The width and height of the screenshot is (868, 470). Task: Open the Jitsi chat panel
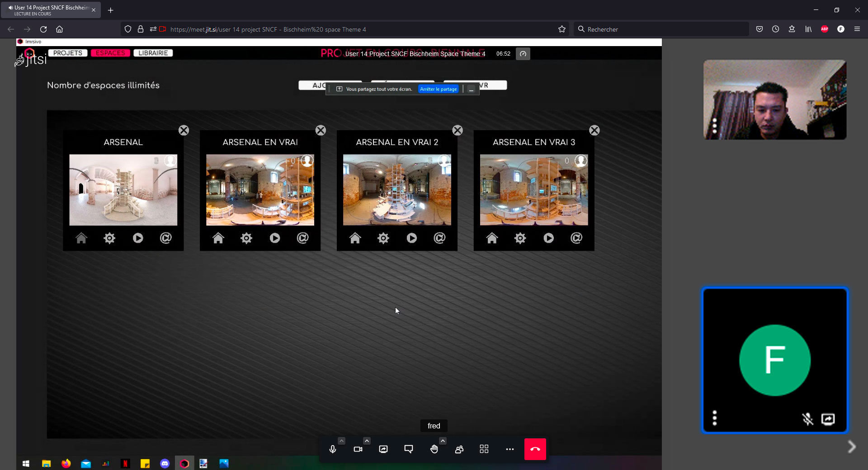pos(409,449)
